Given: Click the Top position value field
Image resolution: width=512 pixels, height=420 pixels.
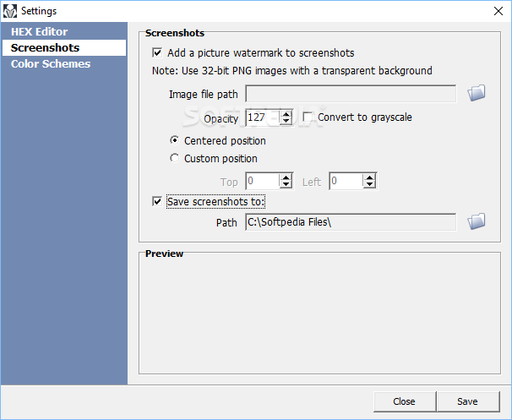Looking at the screenshot, I should pyautogui.click(x=264, y=181).
